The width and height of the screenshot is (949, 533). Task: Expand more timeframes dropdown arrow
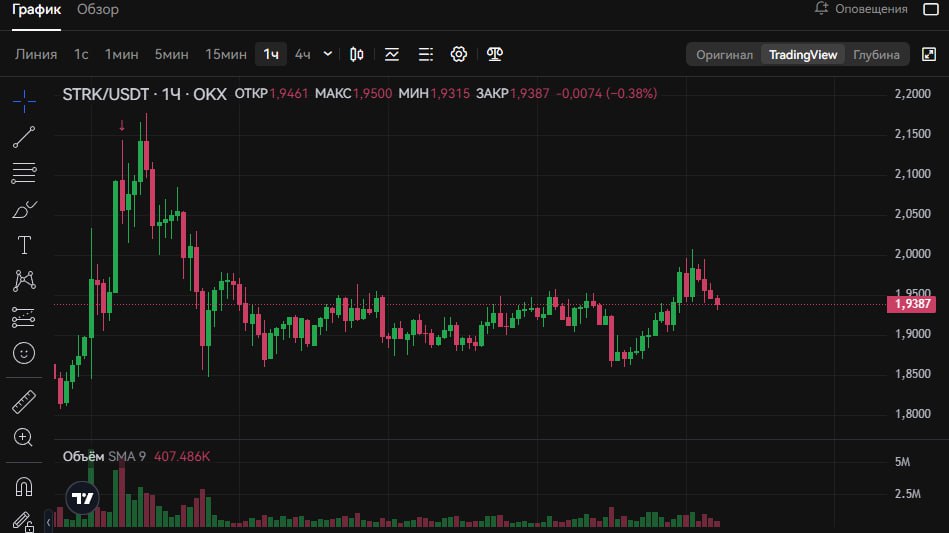click(x=327, y=54)
